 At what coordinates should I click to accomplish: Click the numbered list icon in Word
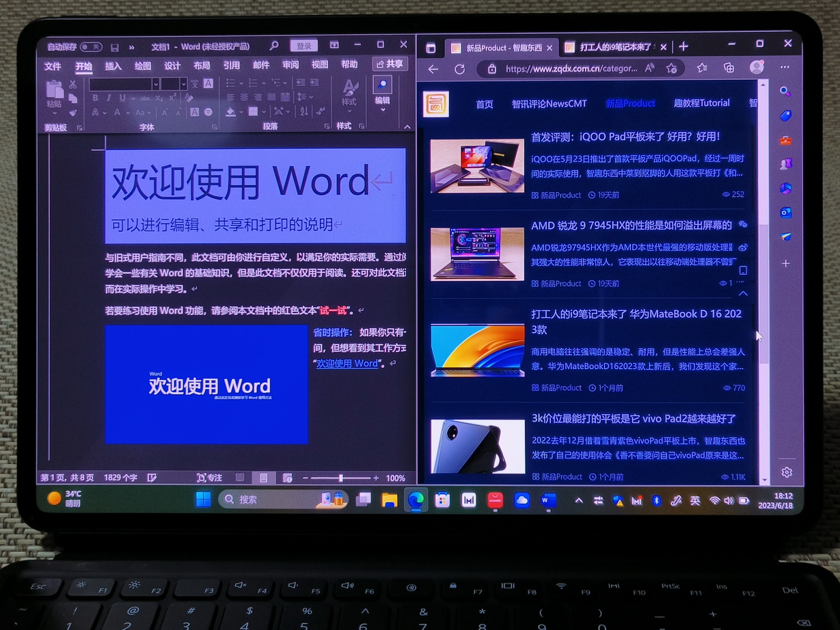(252, 83)
